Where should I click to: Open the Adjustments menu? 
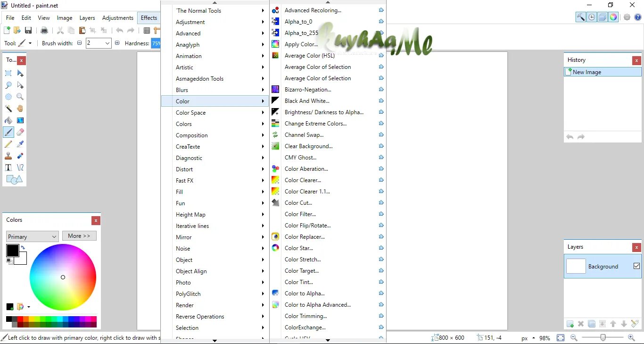point(118,18)
